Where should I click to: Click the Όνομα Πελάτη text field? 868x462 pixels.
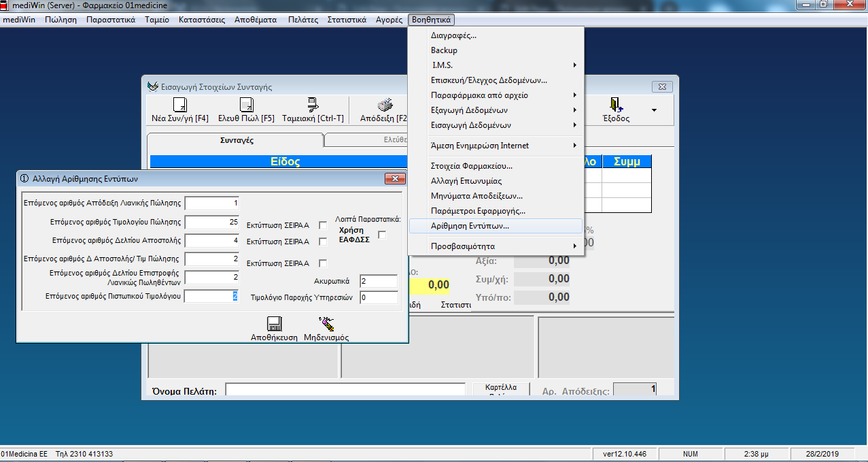pos(345,391)
